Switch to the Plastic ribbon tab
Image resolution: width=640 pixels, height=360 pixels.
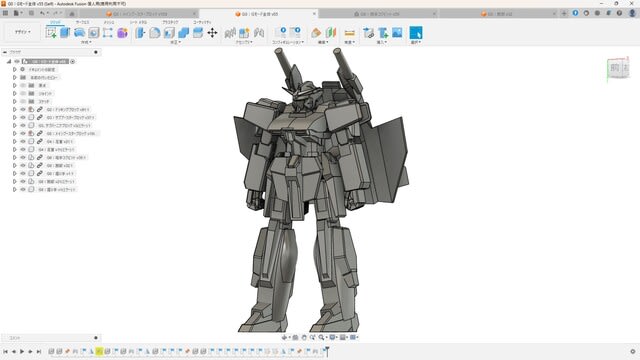click(170, 22)
